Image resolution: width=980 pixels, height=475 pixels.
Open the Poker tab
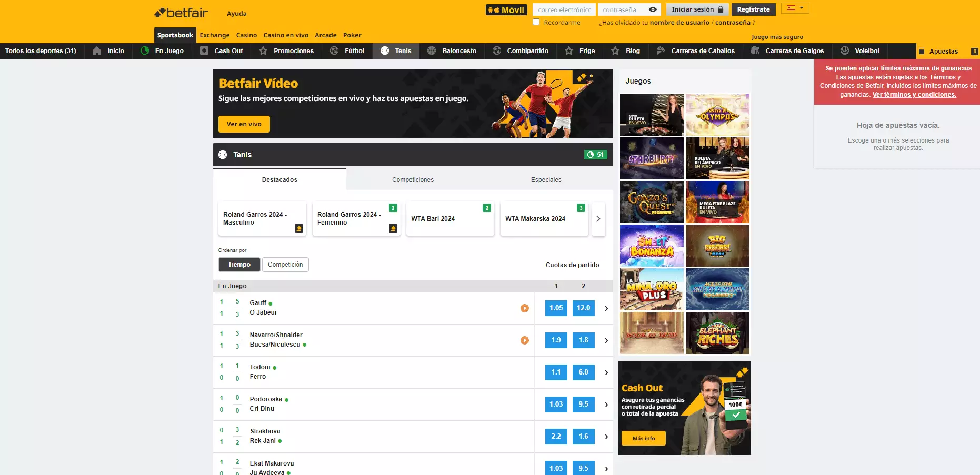coord(352,35)
